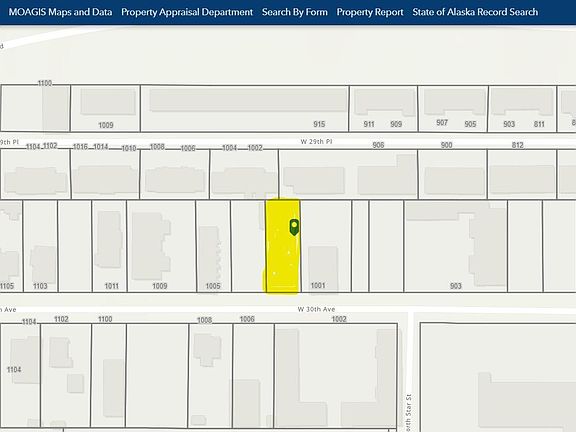Click the W 29th Pl street label
Screen dimensions: 576x432
316,141
